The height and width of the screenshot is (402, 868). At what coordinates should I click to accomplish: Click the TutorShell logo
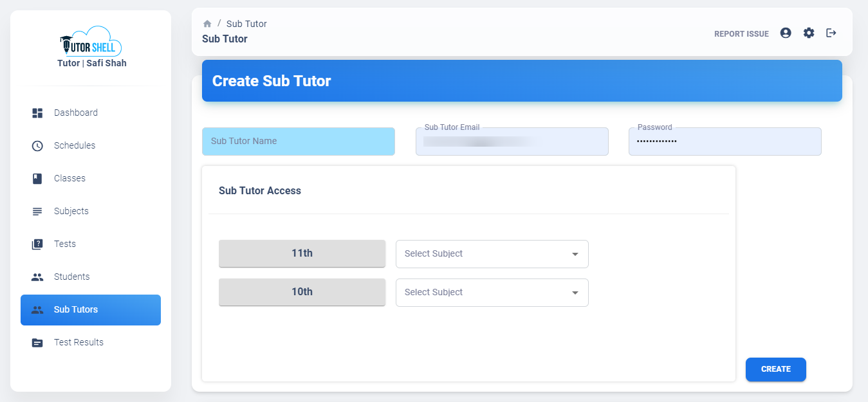[91, 41]
